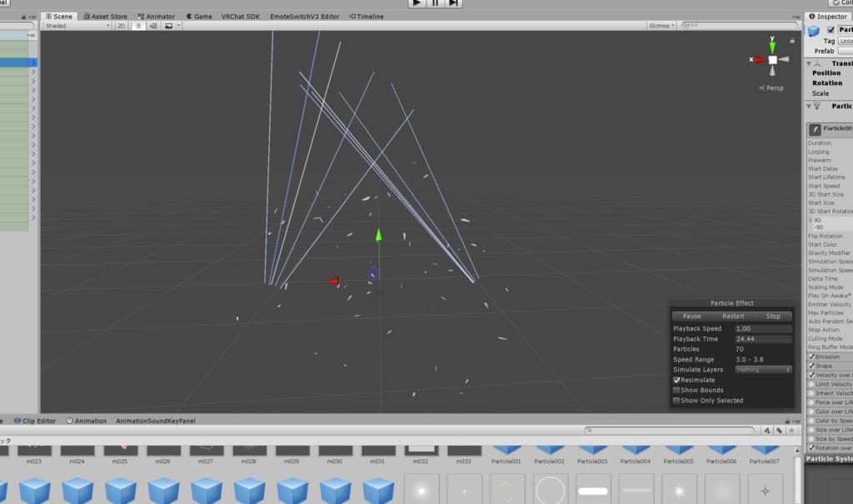
Task: Click the green Y axis of orientation gizmo
Action: pyautogui.click(x=772, y=46)
